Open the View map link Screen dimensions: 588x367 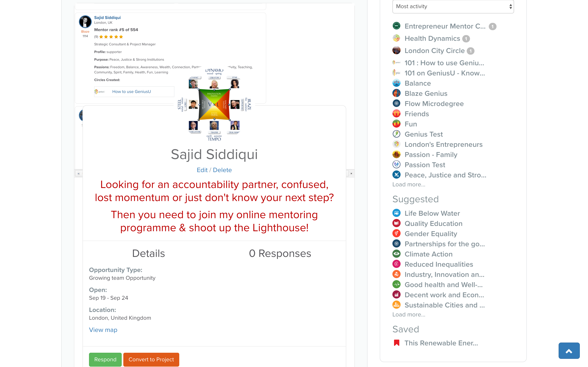[x=103, y=330]
